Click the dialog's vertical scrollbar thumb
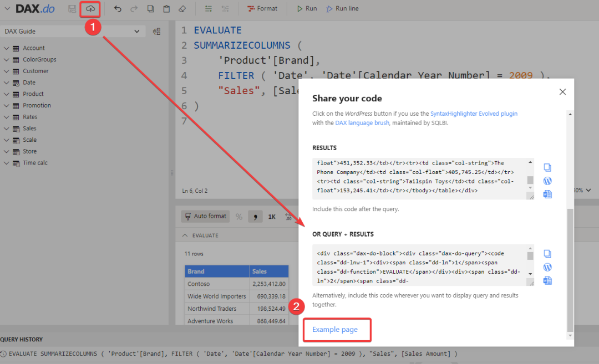The width and height of the screenshot is (599, 364). click(x=570, y=270)
